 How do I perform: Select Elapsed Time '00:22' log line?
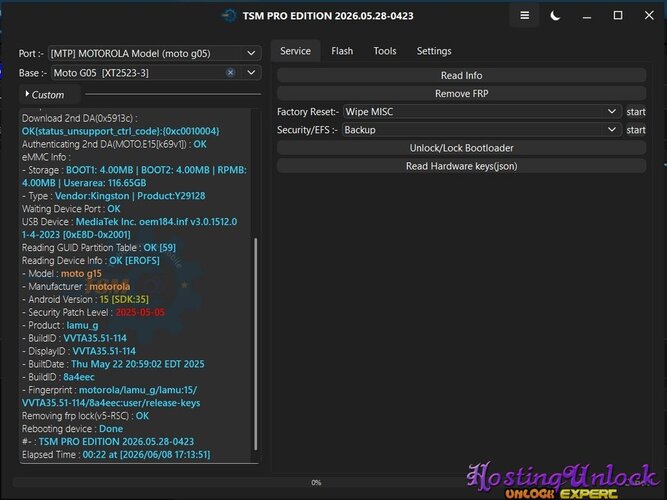(116, 454)
